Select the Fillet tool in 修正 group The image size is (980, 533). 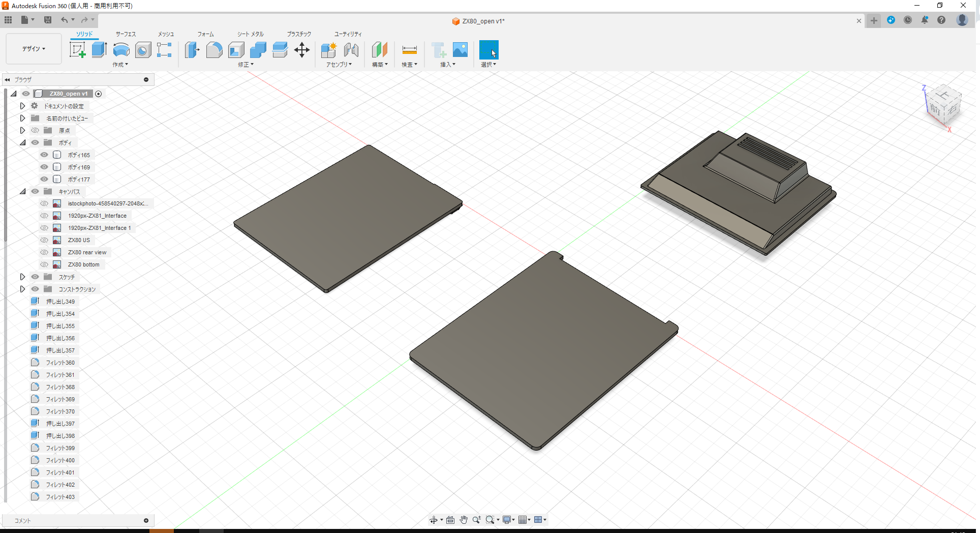[214, 49]
